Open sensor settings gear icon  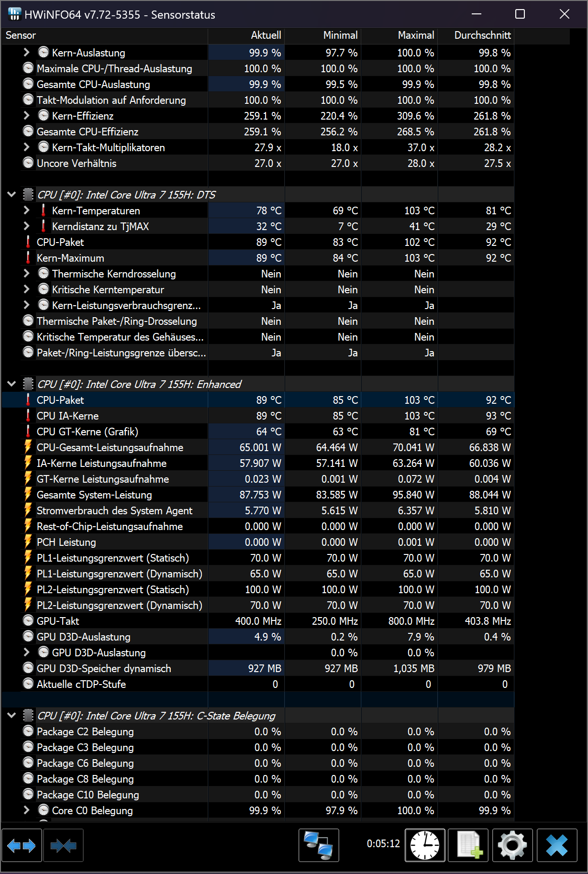click(x=512, y=845)
